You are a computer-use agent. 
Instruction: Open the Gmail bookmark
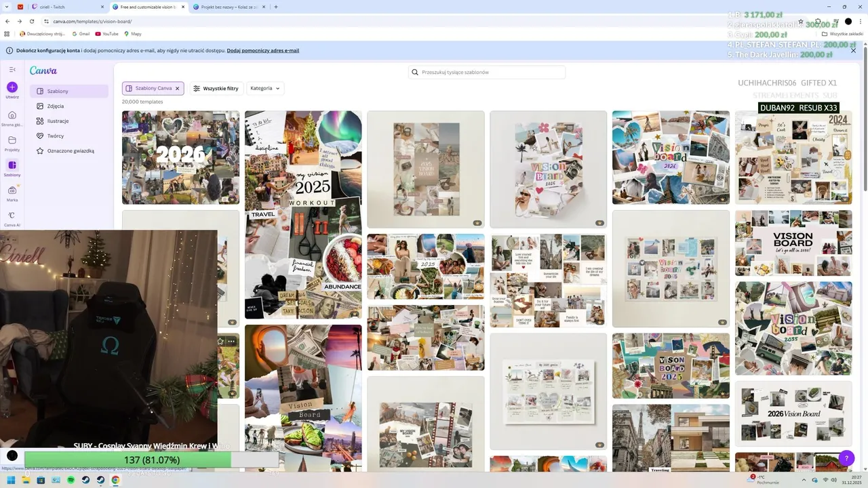[81, 33]
